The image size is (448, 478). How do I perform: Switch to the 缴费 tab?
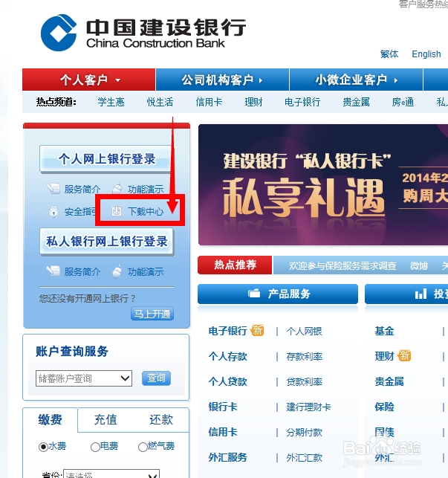pyautogui.click(x=50, y=420)
